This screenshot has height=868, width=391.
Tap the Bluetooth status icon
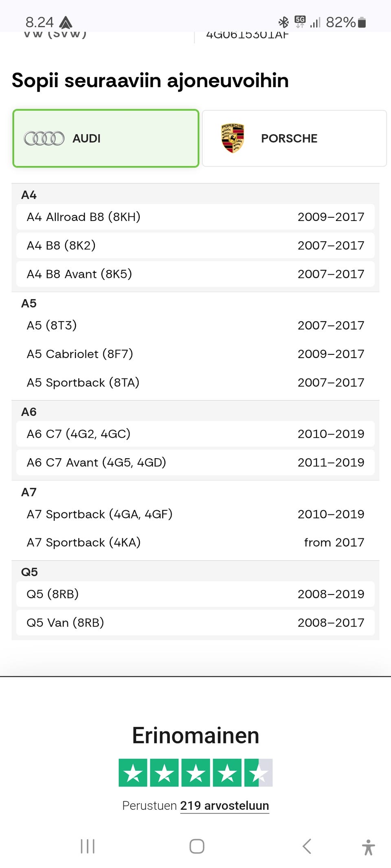[x=283, y=22]
